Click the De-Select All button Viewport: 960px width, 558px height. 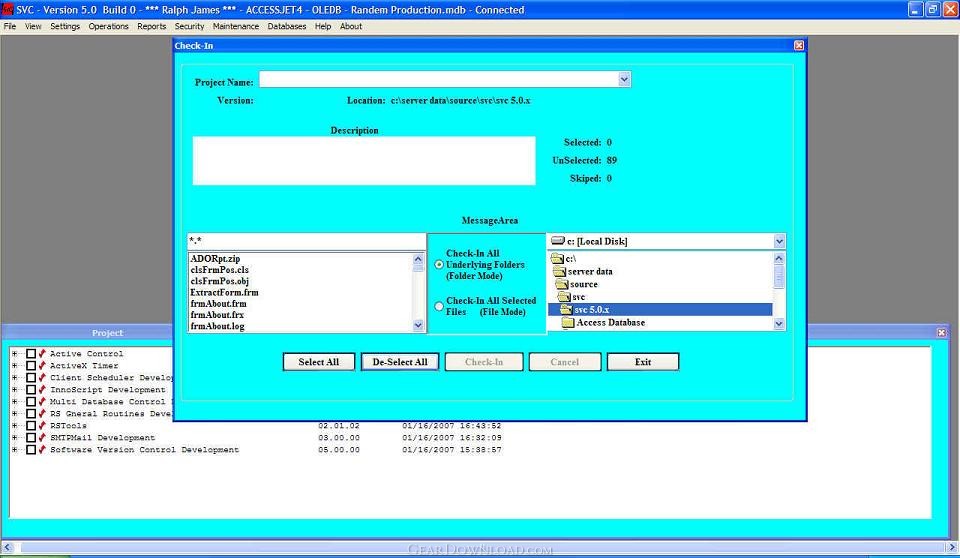tap(400, 362)
